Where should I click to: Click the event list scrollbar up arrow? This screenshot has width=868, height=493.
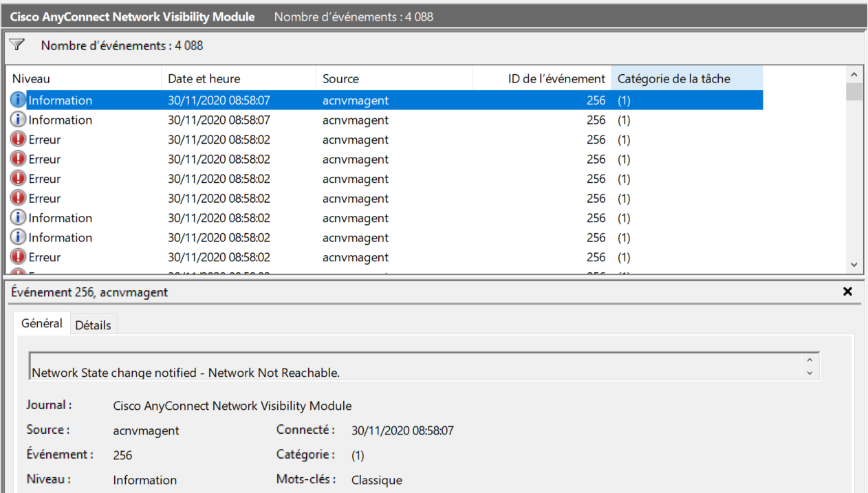click(854, 74)
